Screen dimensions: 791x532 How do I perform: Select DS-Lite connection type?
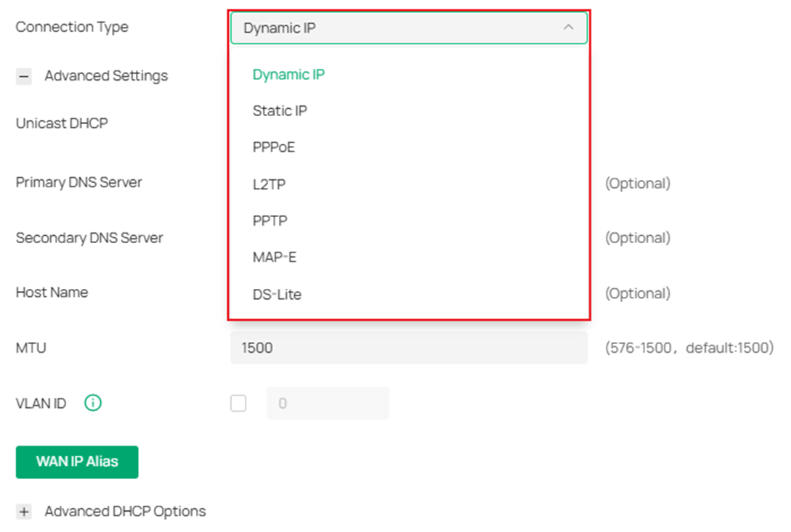click(277, 294)
